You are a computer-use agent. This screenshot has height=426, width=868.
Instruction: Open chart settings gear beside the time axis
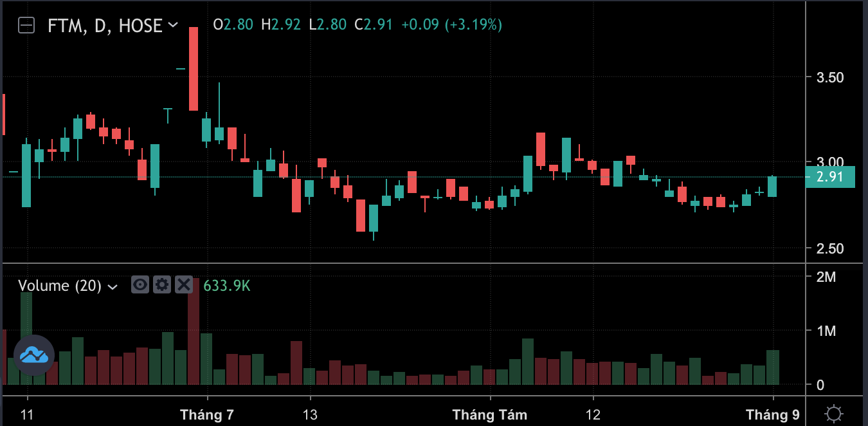834,413
